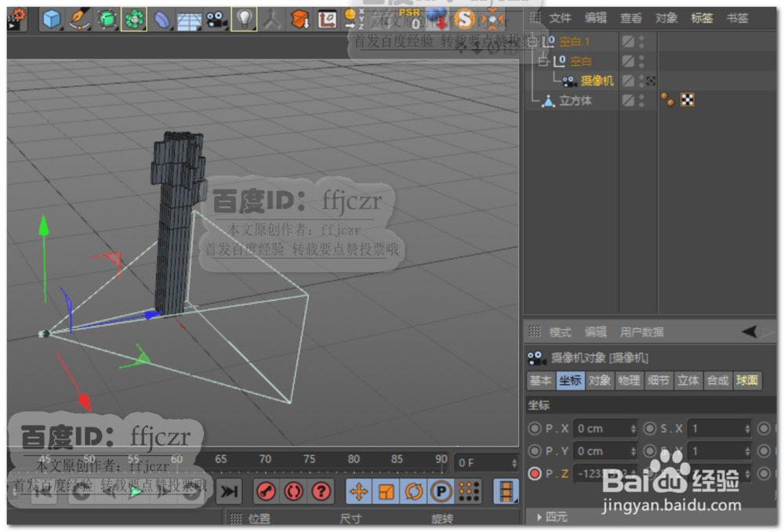Open the MoGraph Cloner array tool
The height and width of the screenshot is (532, 784).
[x=134, y=20]
